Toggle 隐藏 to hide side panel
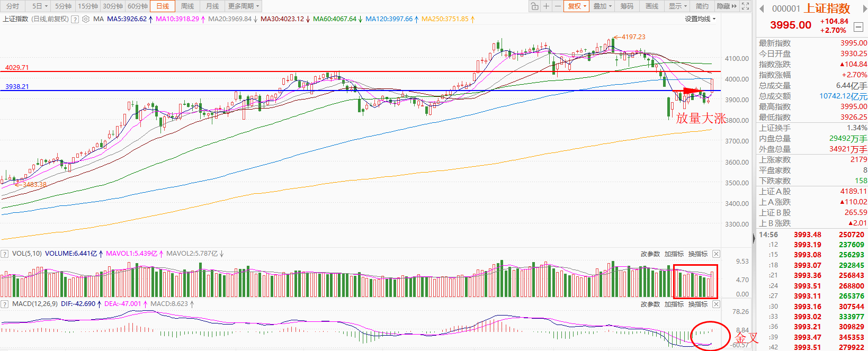 coord(726,6)
